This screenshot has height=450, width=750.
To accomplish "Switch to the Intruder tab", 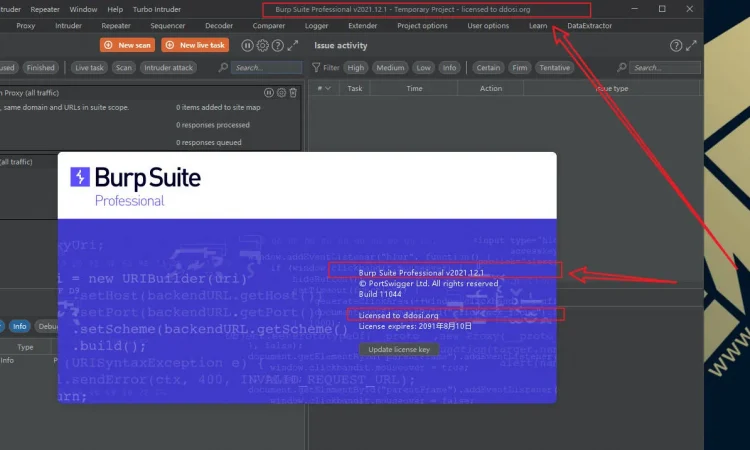I will (68, 26).
